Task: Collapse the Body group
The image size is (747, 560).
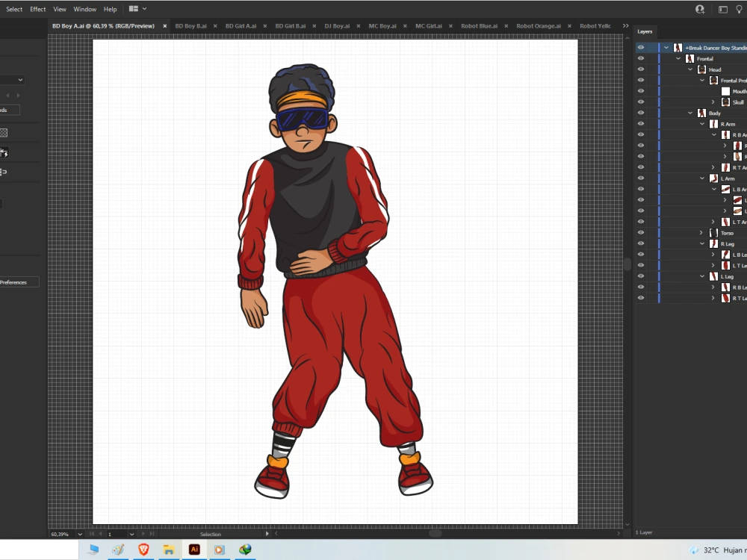Action: [x=689, y=113]
